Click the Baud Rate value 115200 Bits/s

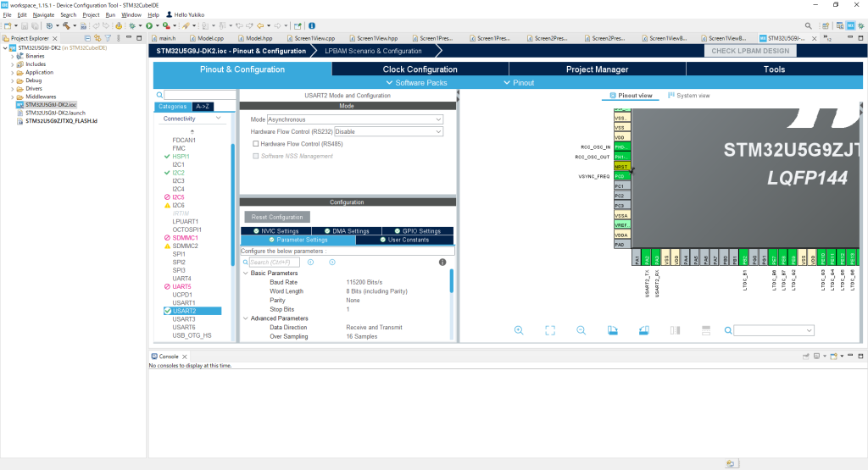pos(364,282)
